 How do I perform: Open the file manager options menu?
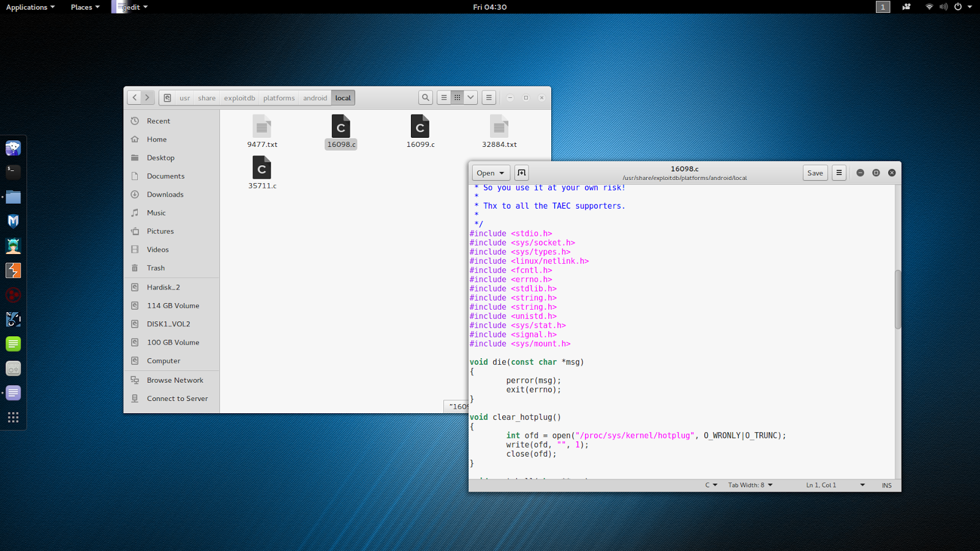pyautogui.click(x=489, y=97)
